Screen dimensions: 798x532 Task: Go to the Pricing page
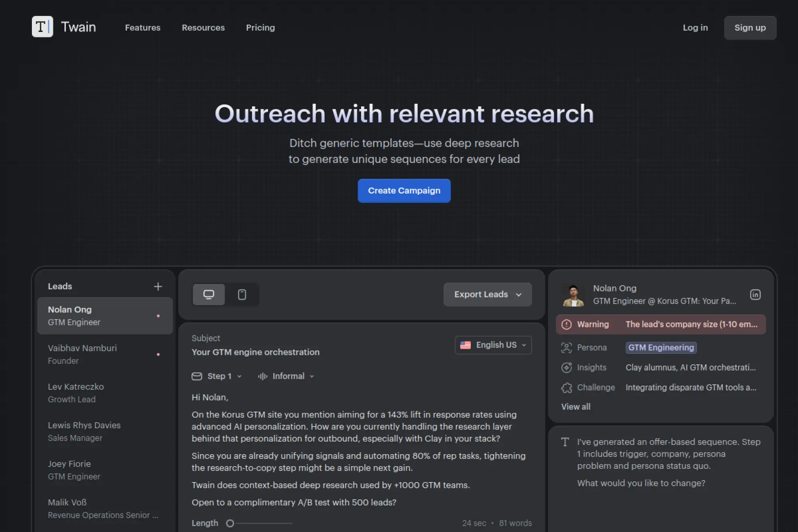pos(260,28)
